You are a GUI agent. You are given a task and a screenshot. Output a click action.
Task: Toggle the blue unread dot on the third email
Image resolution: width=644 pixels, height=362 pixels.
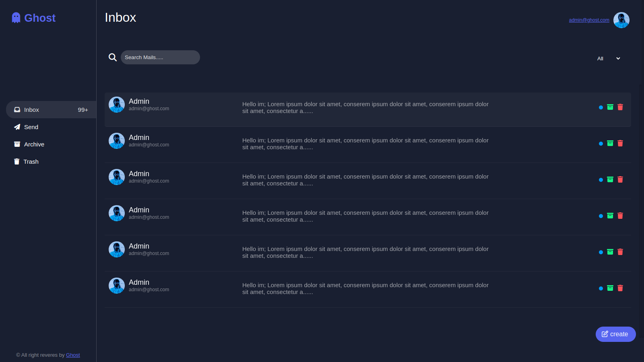[601, 180]
